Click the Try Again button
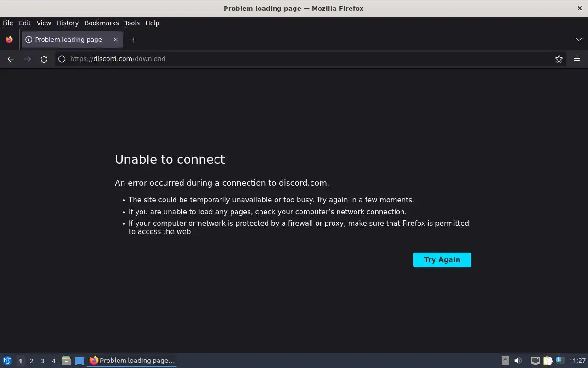Screen dimensions: 588x368 442,260
